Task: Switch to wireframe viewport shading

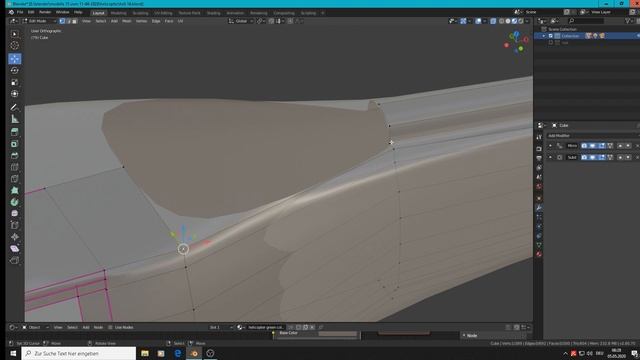Action: click(x=502, y=21)
